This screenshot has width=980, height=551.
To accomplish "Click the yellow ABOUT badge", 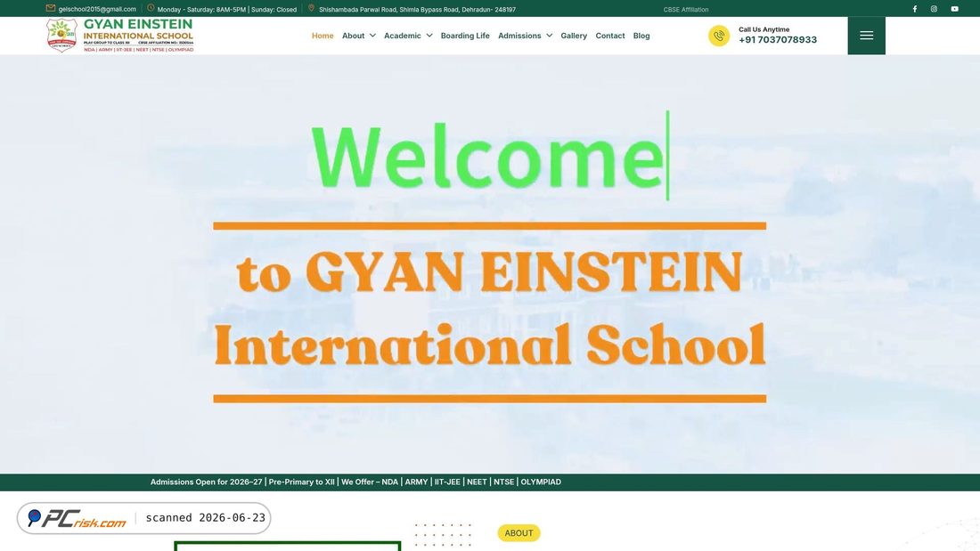I will [519, 533].
